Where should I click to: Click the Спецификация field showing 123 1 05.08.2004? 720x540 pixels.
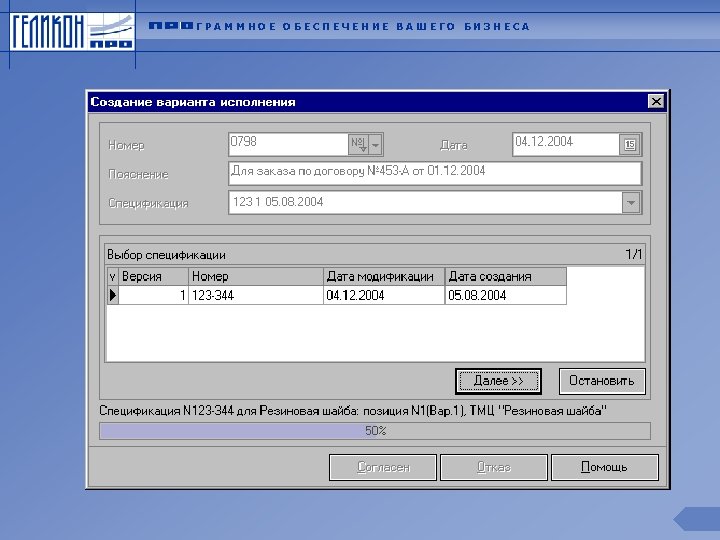(x=425, y=202)
